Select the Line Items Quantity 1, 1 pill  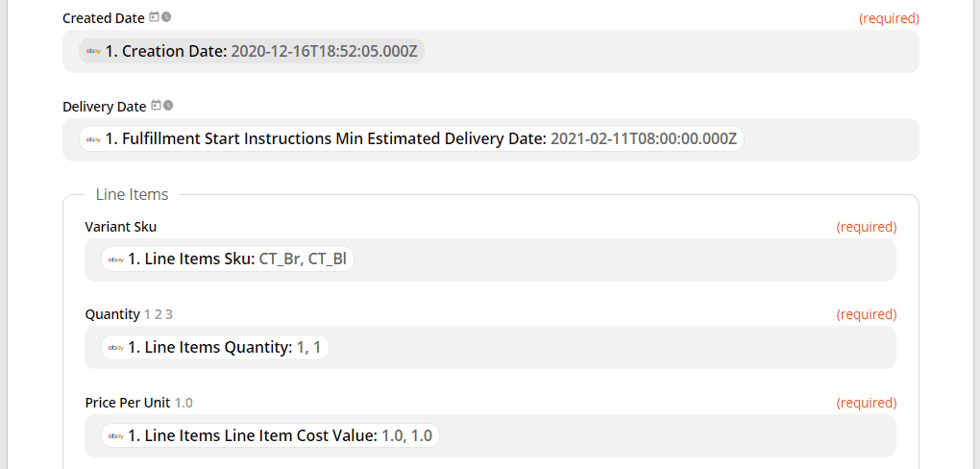215,348
